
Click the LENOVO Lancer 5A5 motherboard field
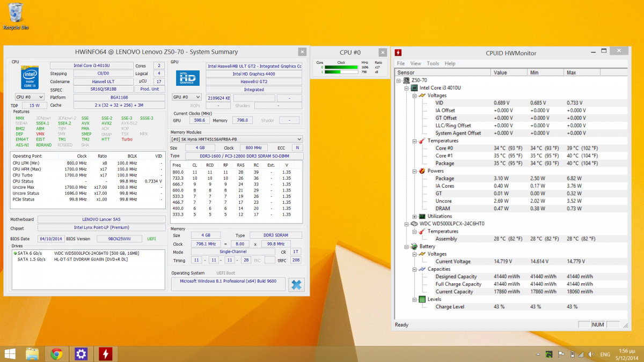(x=101, y=219)
